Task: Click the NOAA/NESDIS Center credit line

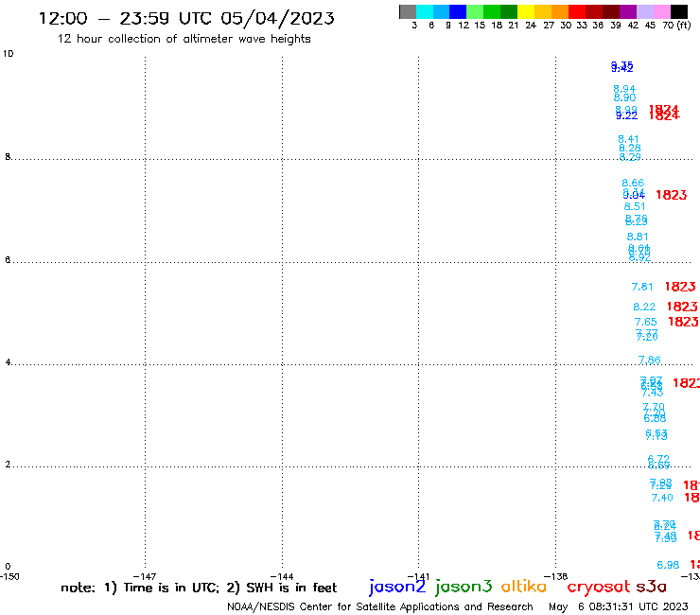Action: coord(380,606)
